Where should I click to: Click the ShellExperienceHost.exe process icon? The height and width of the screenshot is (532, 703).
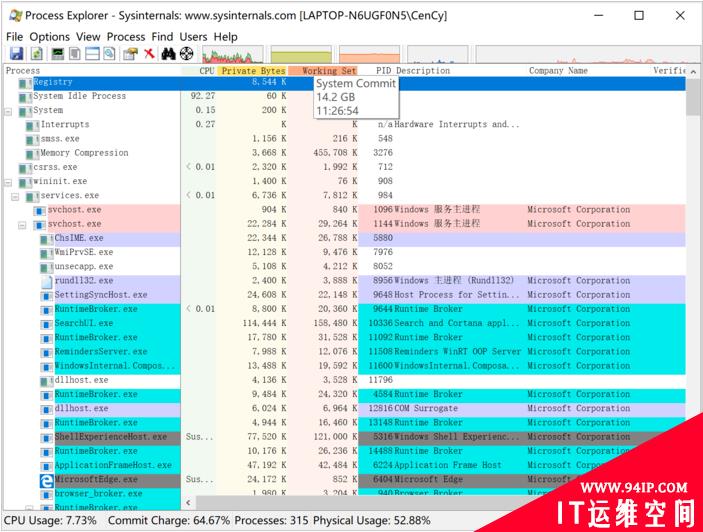[x=47, y=438]
